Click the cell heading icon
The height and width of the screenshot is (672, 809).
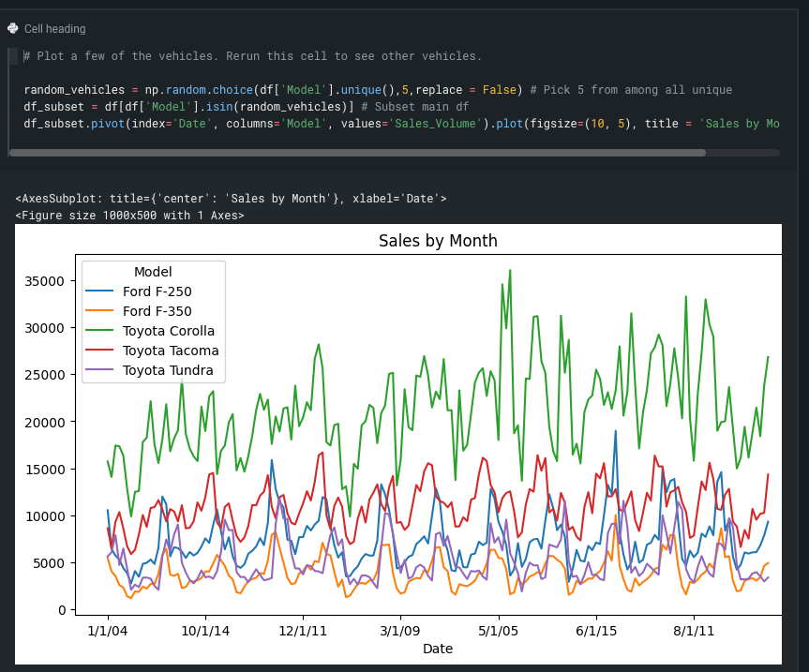[x=12, y=29]
